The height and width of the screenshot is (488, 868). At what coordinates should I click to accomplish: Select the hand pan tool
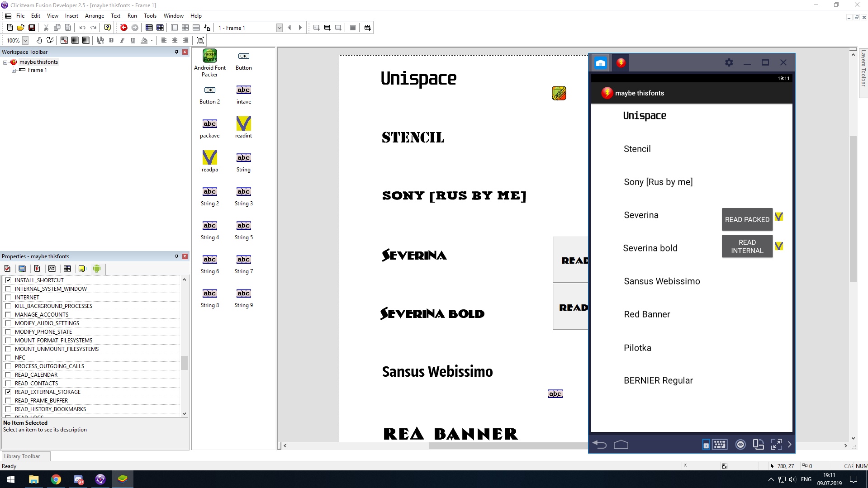39,40
